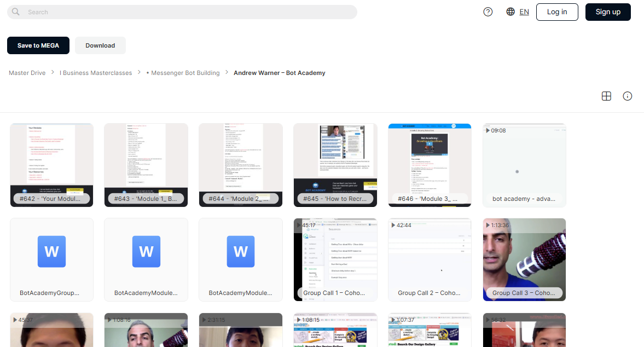Open the info panel icon
Viewport: 644px width, 347px height.
pyautogui.click(x=627, y=96)
